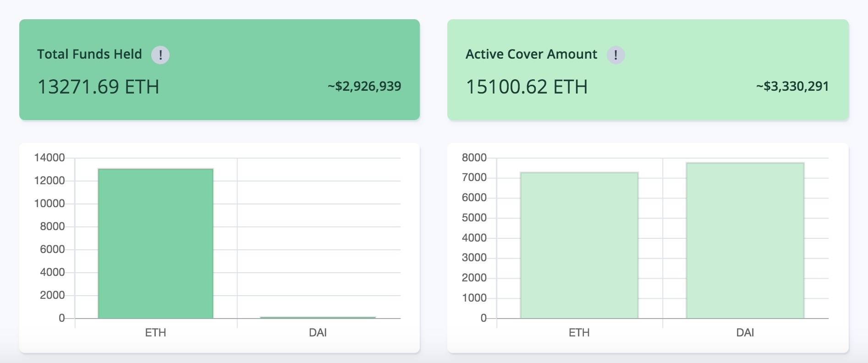868x363 pixels.
Task: Click the 14000 y-axis tick label
Action: [x=49, y=158]
